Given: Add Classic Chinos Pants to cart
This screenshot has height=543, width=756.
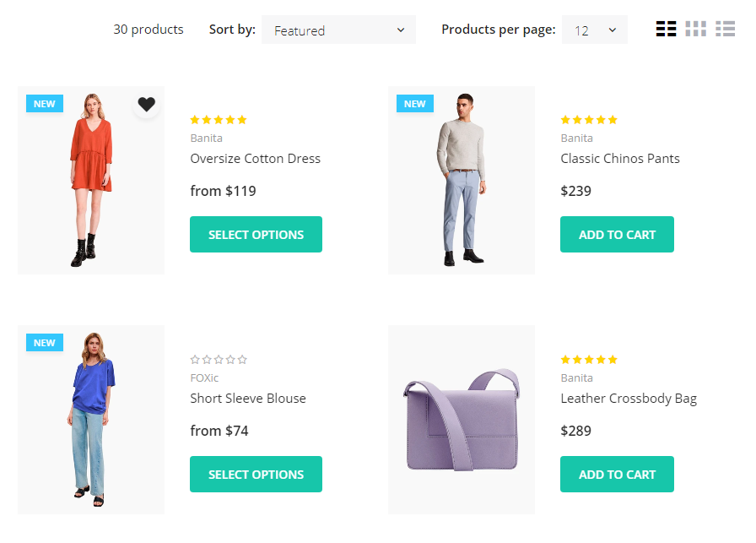Looking at the screenshot, I should click(617, 235).
